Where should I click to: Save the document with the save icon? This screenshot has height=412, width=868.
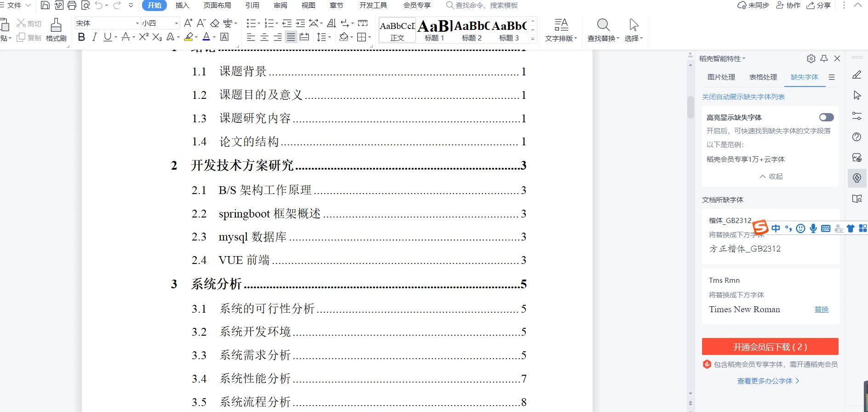45,6
